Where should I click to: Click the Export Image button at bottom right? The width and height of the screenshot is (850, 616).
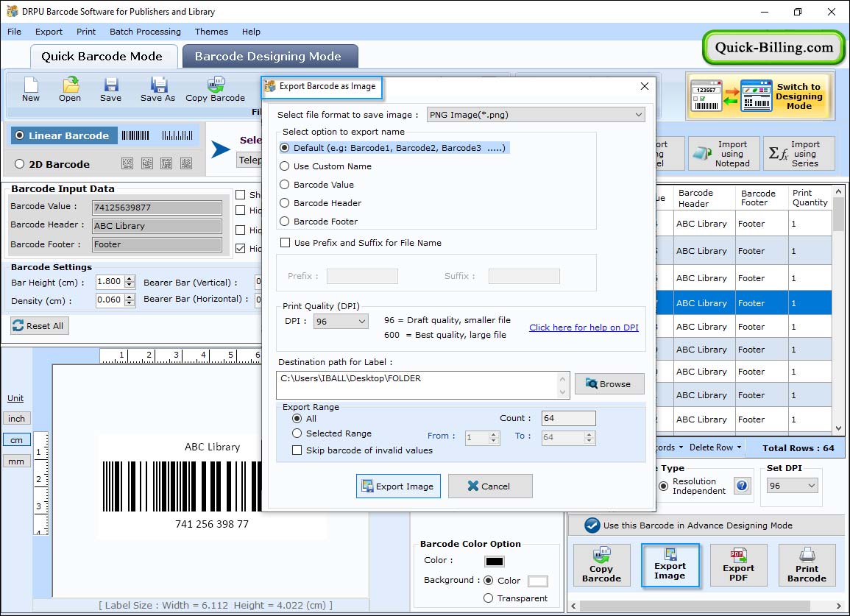[670, 565]
